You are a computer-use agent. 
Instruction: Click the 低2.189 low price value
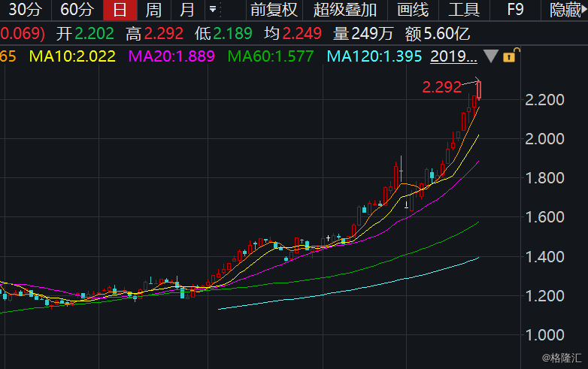coord(223,34)
